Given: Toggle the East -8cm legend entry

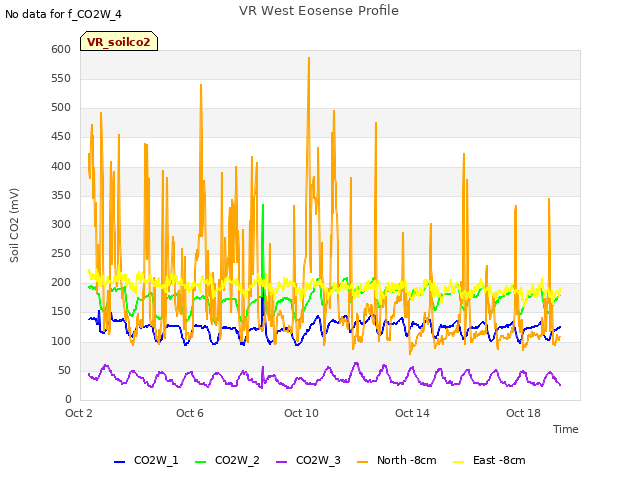Looking at the screenshot, I should [x=489, y=460].
